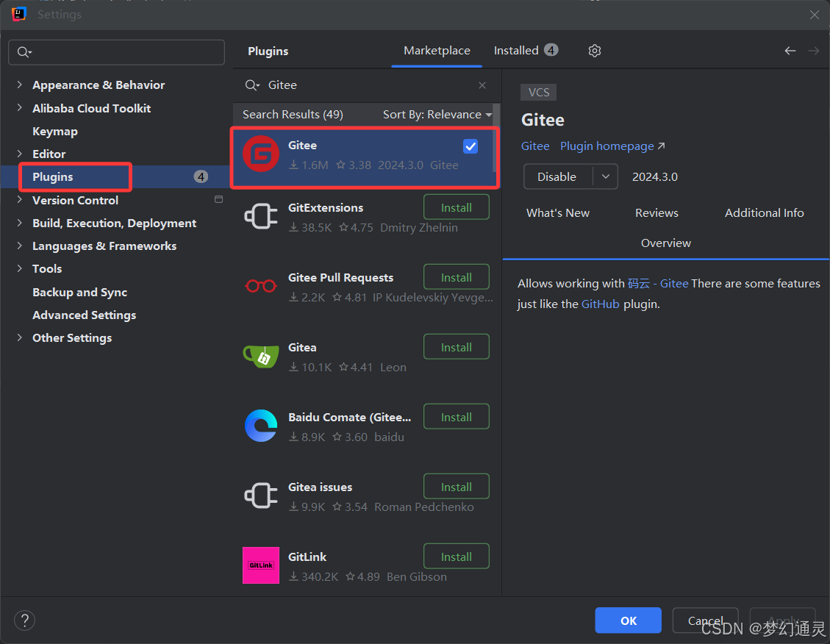Expand the Version Control node
The height and width of the screenshot is (644, 830).
click(20, 199)
